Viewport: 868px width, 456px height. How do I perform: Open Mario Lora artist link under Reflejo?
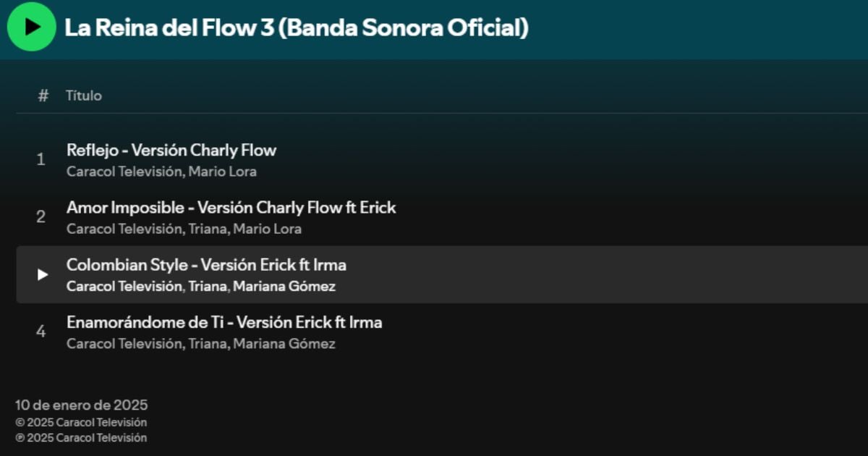223,172
